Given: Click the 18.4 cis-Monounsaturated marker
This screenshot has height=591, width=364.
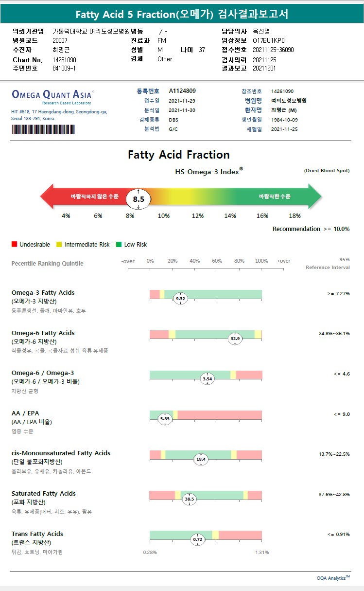Looking at the screenshot, I should [x=201, y=459].
